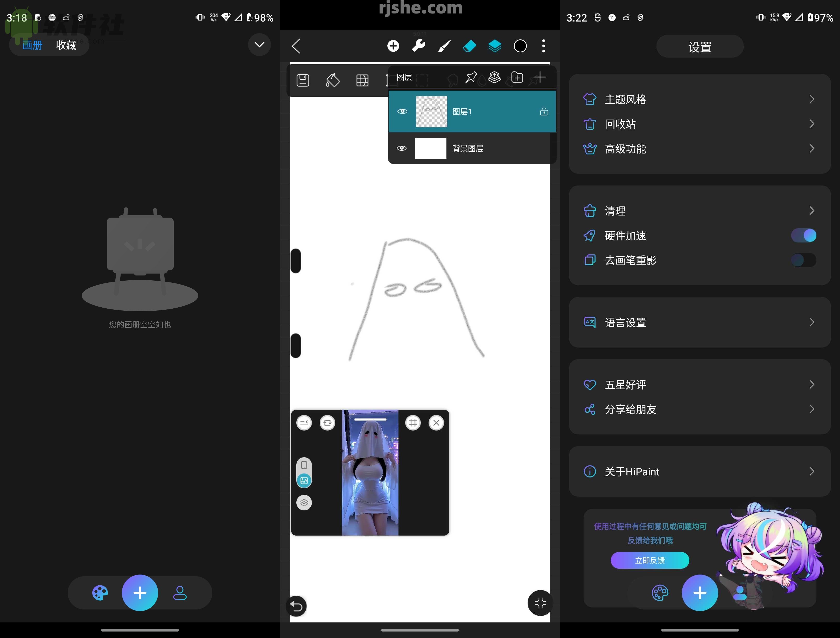Create a new layer with the plus icon
This screenshot has height=638, width=840.
coord(539,78)
